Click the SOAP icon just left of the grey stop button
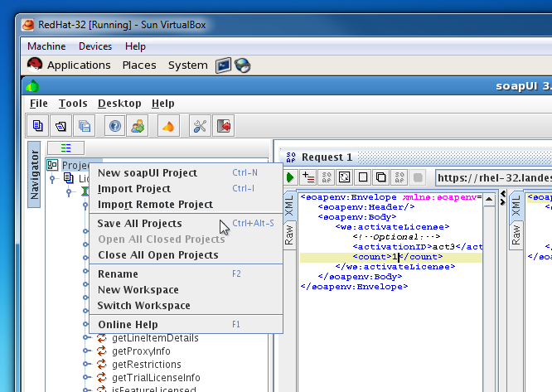Screen dimensions: 552x392 point(399,177)
